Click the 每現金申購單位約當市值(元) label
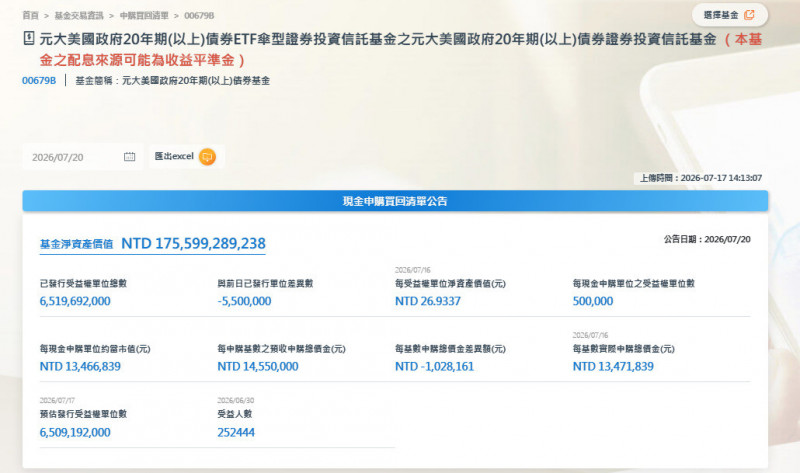The height and width of the screenshot is (473, 800). pyautogui.click(x=95, y=349)
